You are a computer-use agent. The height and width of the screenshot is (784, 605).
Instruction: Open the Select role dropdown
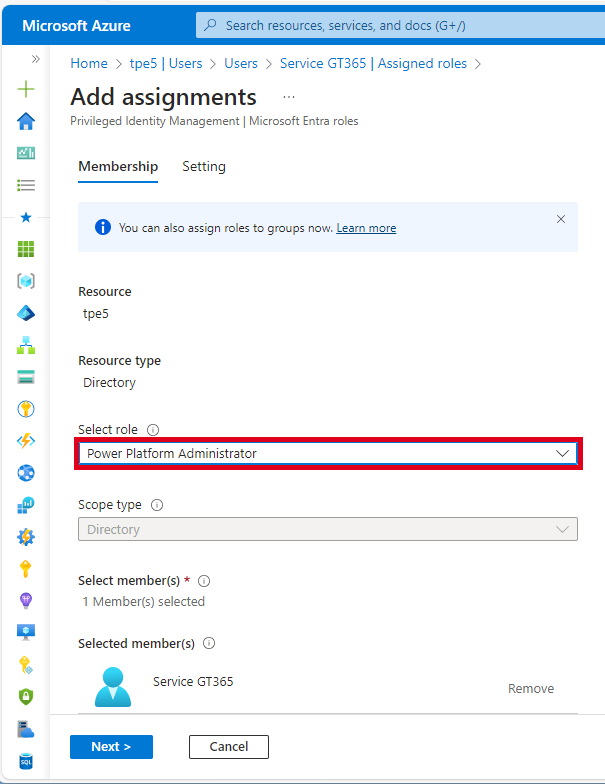(328, 454)
